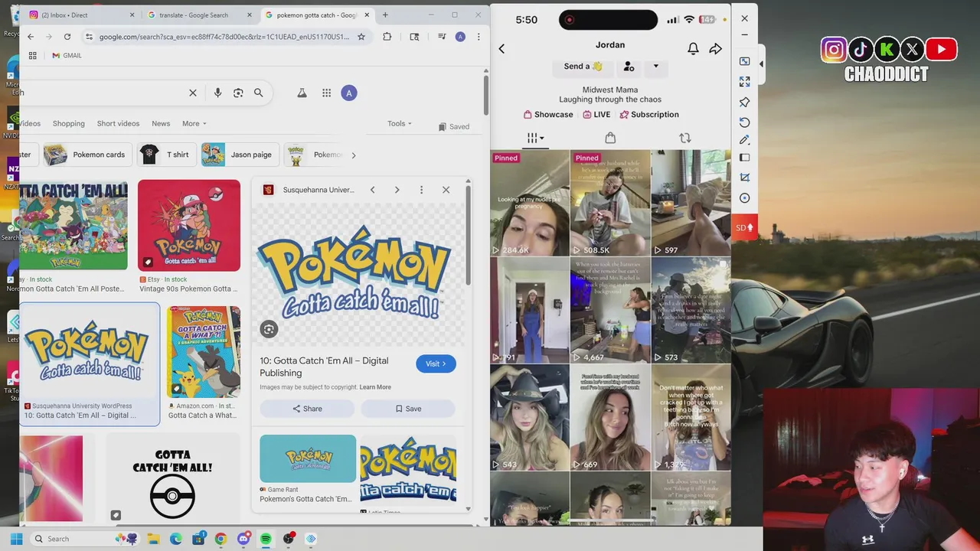This screenshot has height=551, width=980.
Task: Expand the dropdown arrow next to follow button
Action: tap(655, 67)
